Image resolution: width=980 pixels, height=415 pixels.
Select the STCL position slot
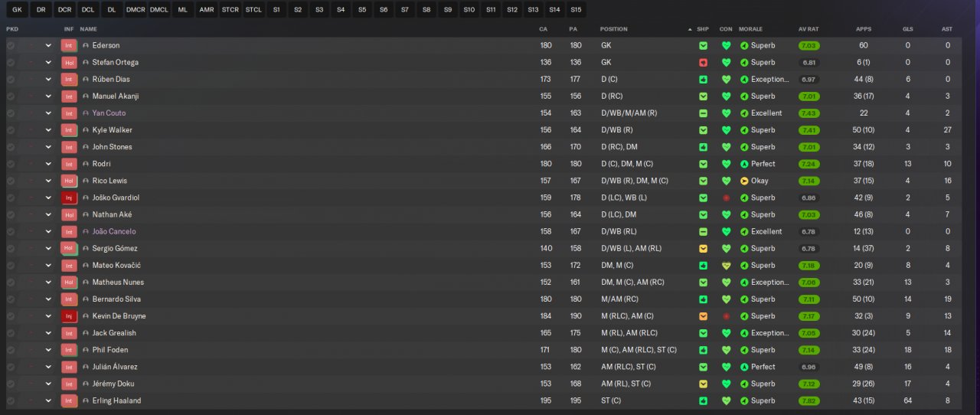pyautogui.click(x=253, y=10)
